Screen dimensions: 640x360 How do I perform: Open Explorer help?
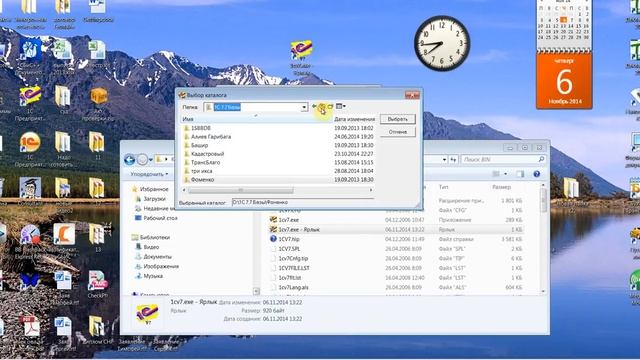click(x=537, y=174)
